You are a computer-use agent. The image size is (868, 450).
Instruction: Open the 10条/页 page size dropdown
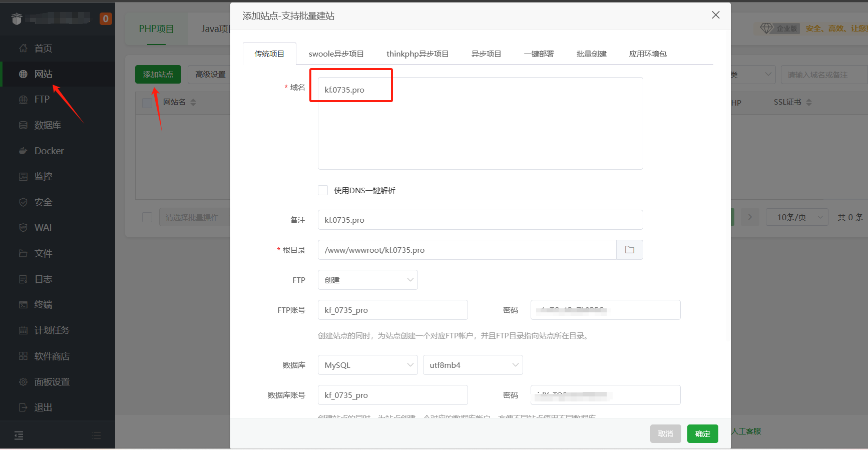pos(797,217)
